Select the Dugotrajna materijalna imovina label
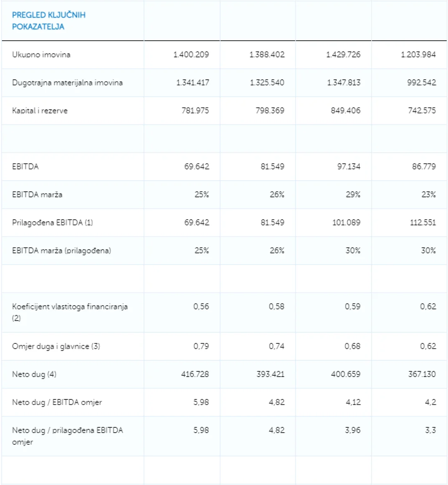 pyautogui.click(x=67, y=83)
